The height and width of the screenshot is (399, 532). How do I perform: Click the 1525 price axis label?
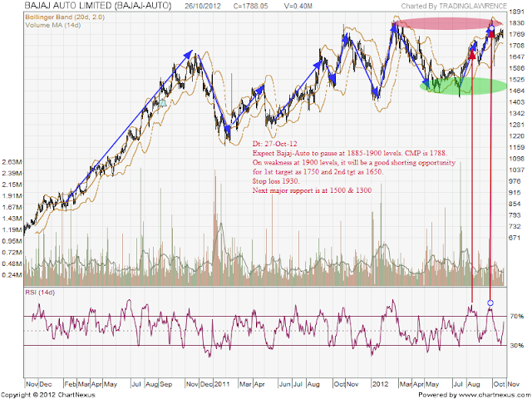pyautogui.click(x=517, y=80)
